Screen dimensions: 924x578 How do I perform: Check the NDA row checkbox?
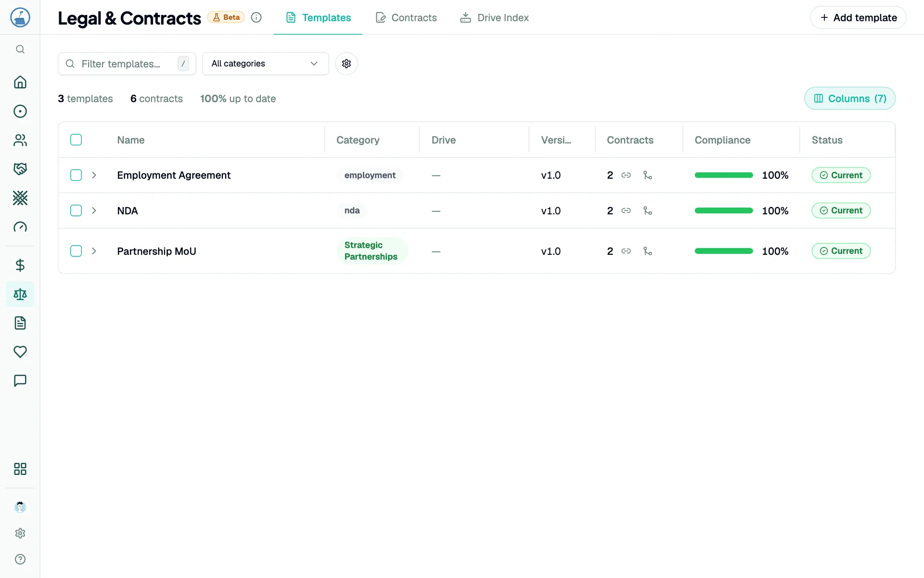76,211
